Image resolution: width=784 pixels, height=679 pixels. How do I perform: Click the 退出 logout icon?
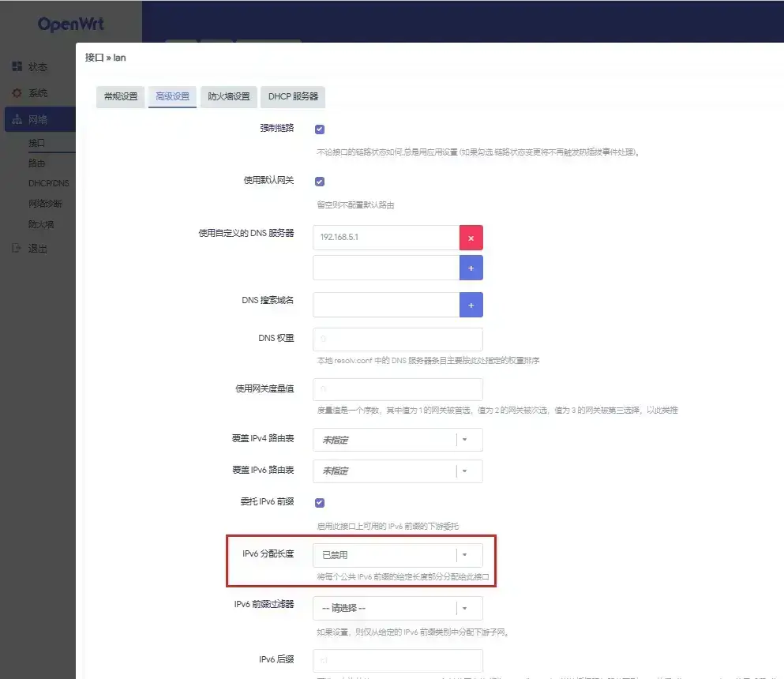(x=17, y=249)
